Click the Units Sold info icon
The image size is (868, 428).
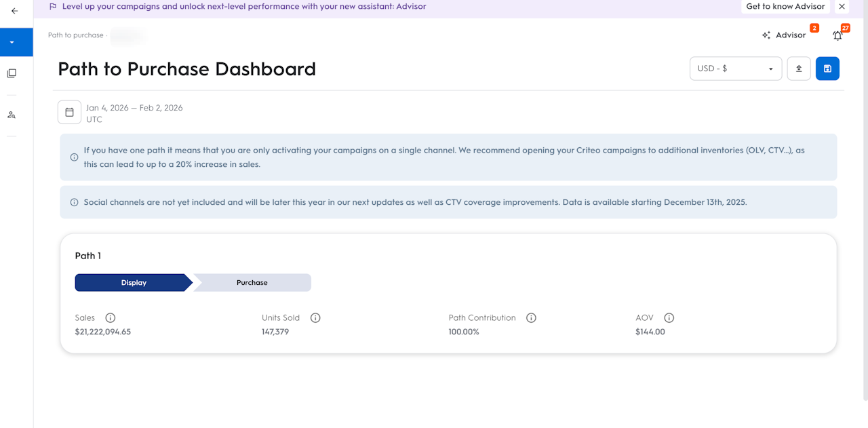pyautogui.click(x=315, y=317)
